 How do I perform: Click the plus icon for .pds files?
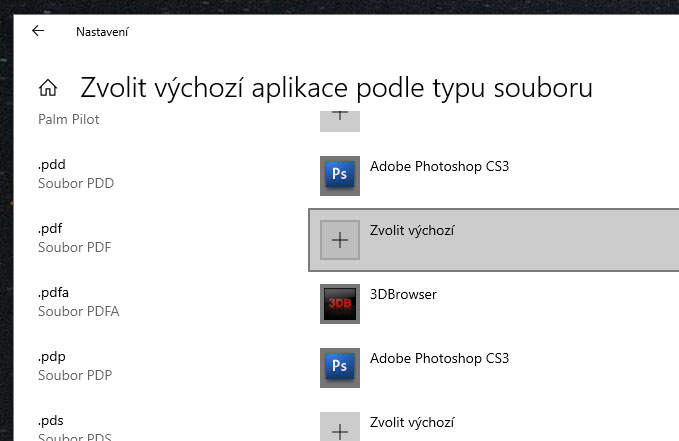point(339,429)
